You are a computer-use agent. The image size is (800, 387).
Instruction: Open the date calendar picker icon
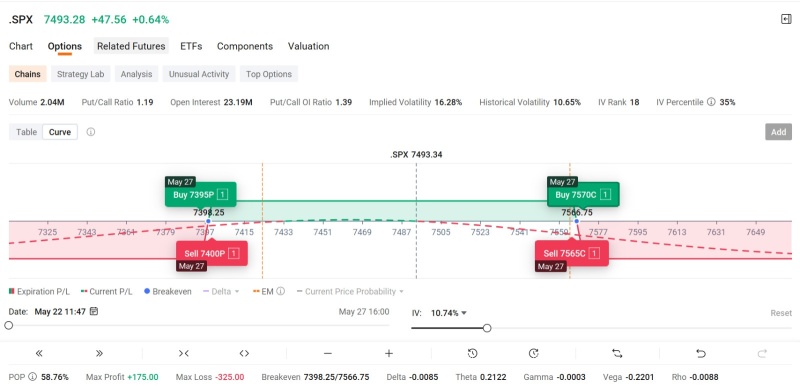point(94,311)
